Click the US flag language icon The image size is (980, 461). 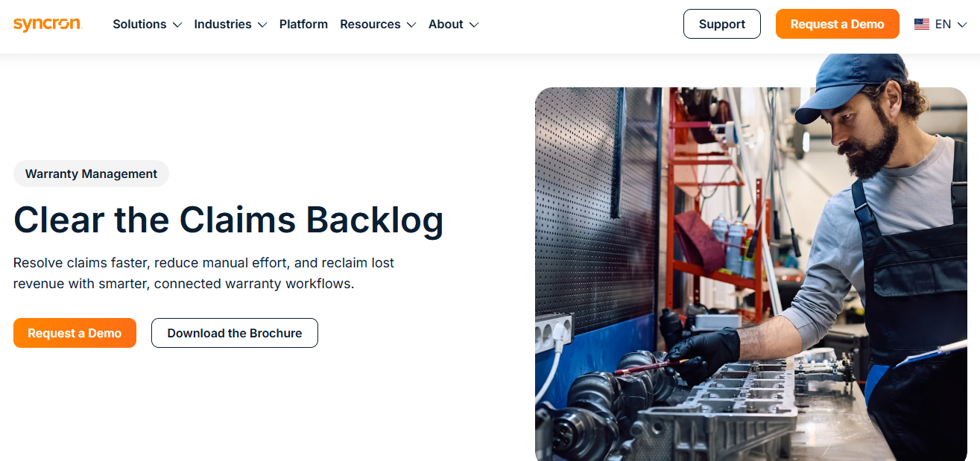click(922, 24)
